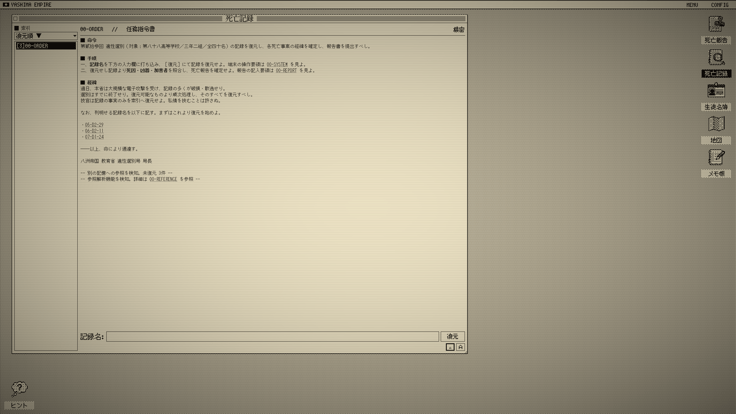Click the ■ 経緯 section heading
Viewport: 736px width, 414px height.
pyautogui.click(x=88, y=82)
